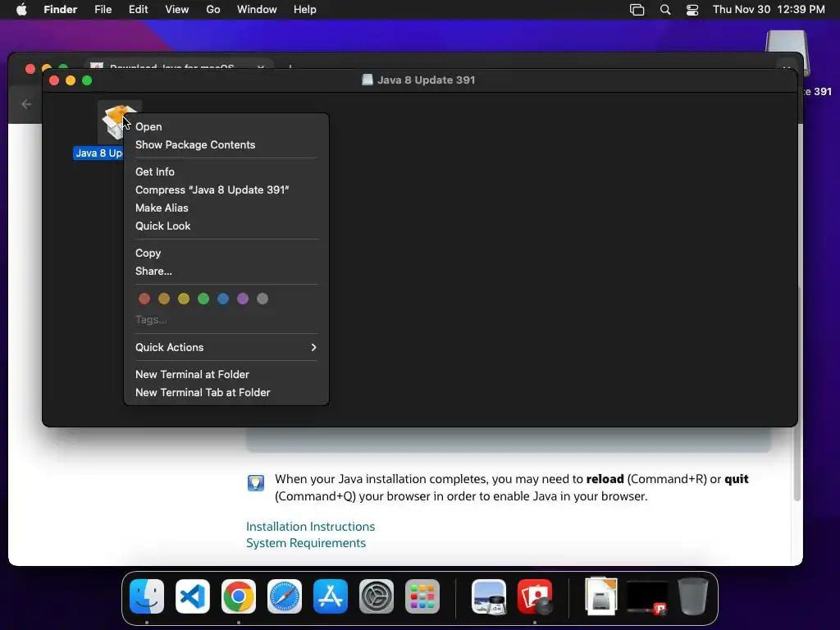The height and width of the screenshot is (630, 840).
Task: Open the Apple menu
Action: point(21,10)
